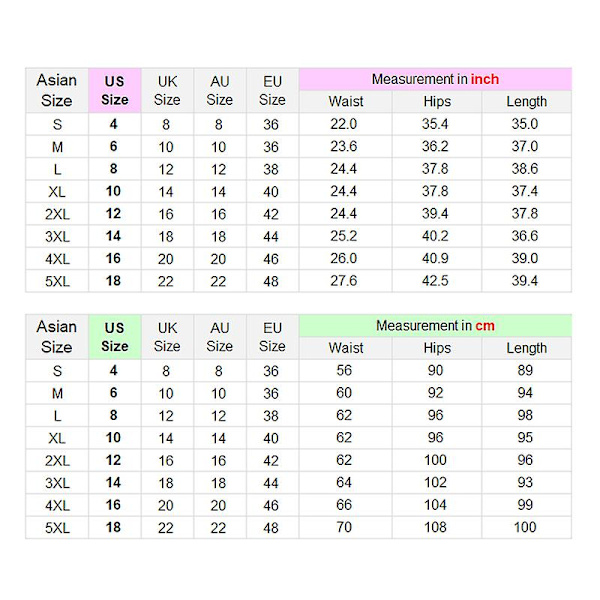
Task: Click the 35.0 length value
Action: pos(525,124)
